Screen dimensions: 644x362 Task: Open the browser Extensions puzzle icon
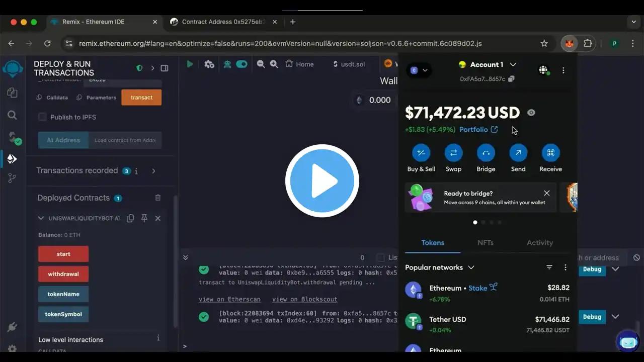coord(588,44)
